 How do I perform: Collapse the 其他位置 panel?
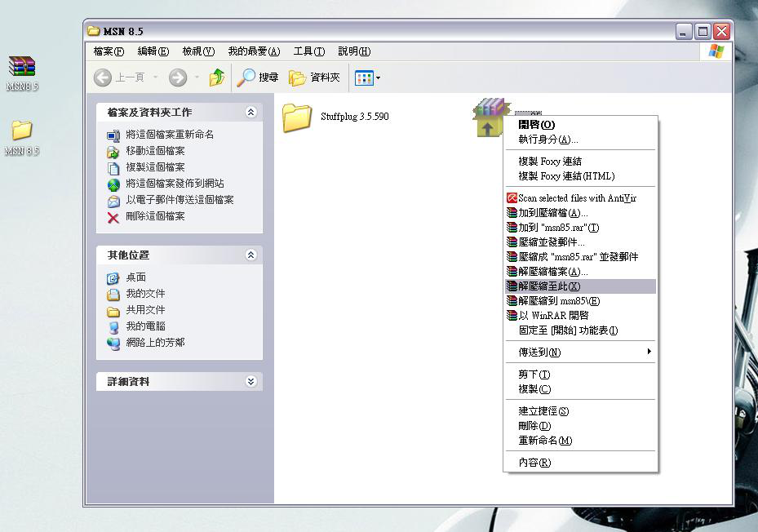250,255
